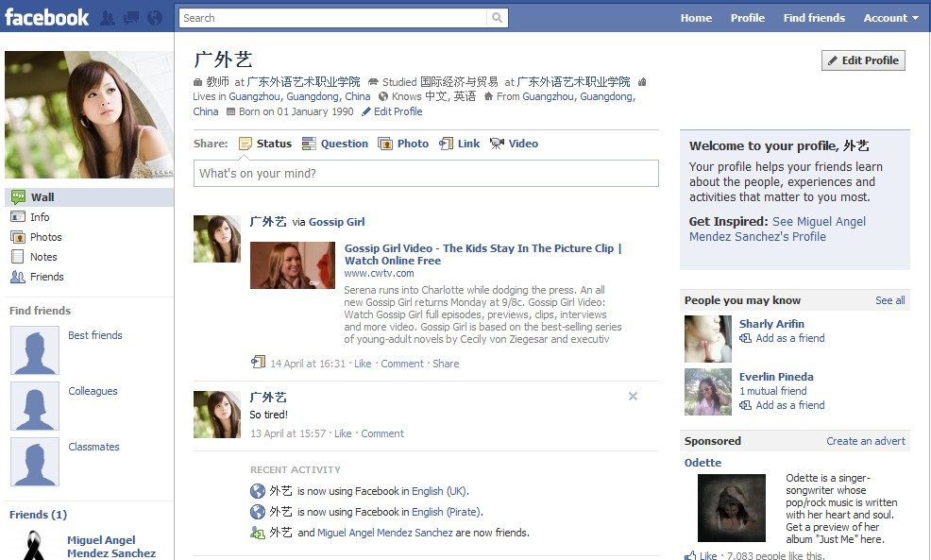Open the Notes section from the sidebar
The height and width of the screenshot is (560, 931).
20,256
